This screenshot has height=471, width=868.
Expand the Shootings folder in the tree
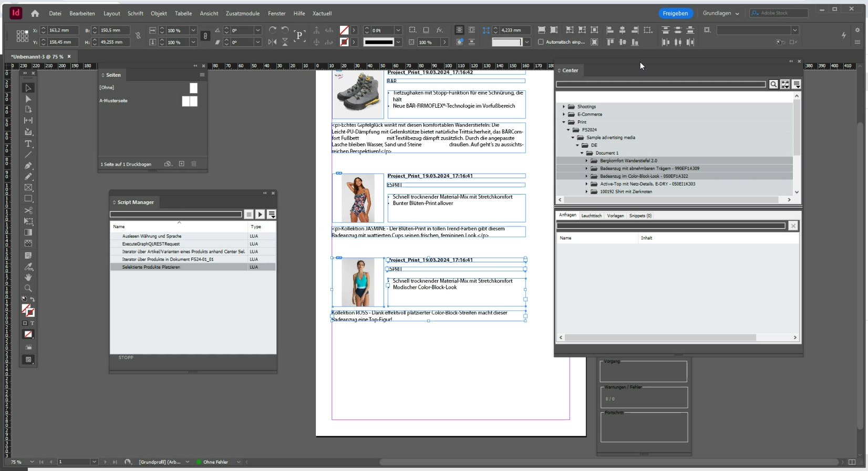564,107
